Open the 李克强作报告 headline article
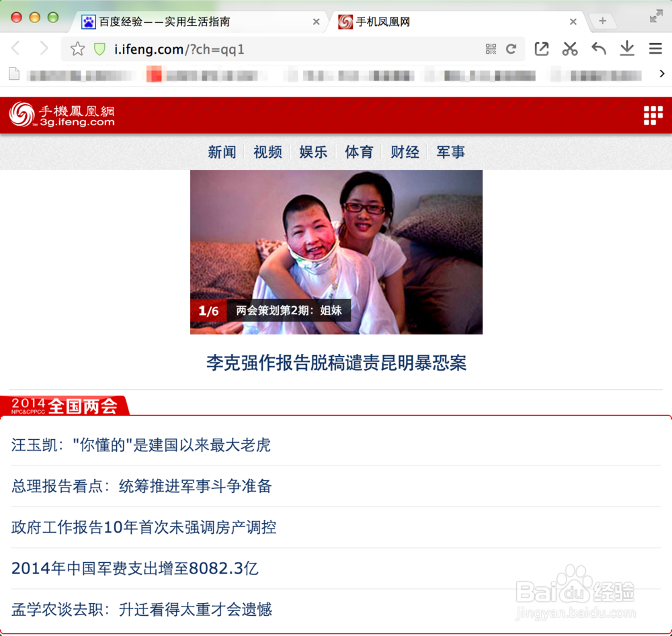Viewport: 672px width, 636px height. tap(335, 363)
